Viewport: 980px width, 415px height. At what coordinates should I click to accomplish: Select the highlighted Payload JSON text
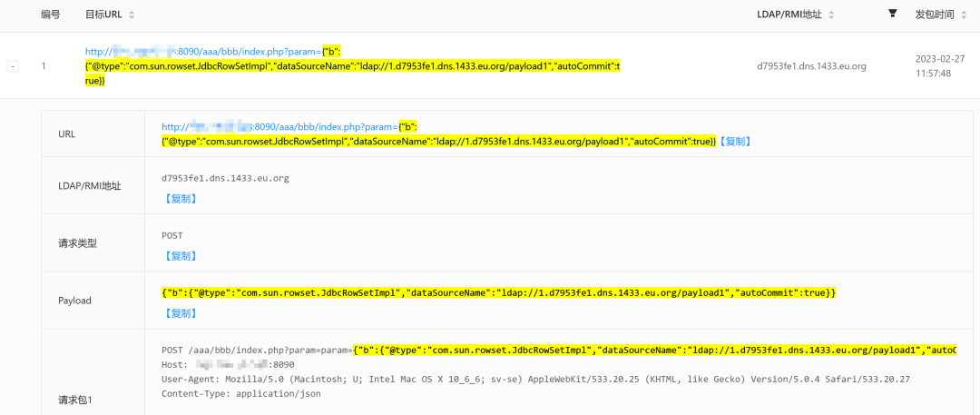pos(498,293)
